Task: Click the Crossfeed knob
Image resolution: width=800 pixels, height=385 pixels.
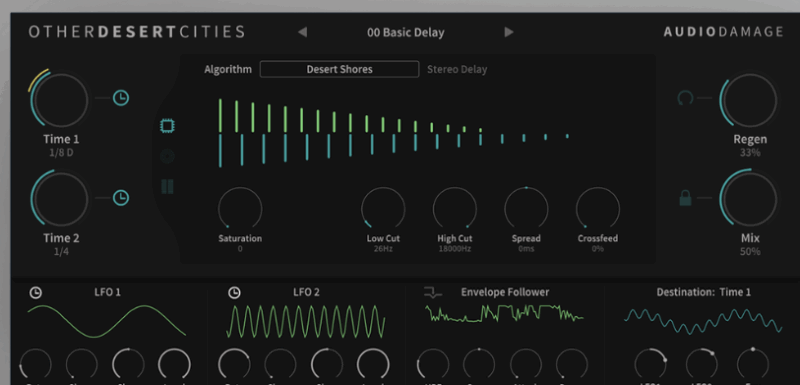Action: tap(597, 209)
